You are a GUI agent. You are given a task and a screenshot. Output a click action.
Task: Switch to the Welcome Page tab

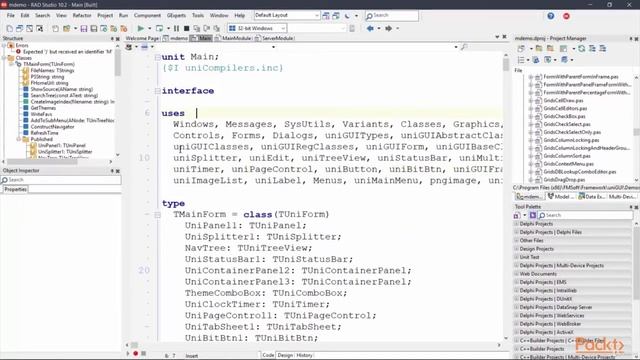(x=142, y=38)
